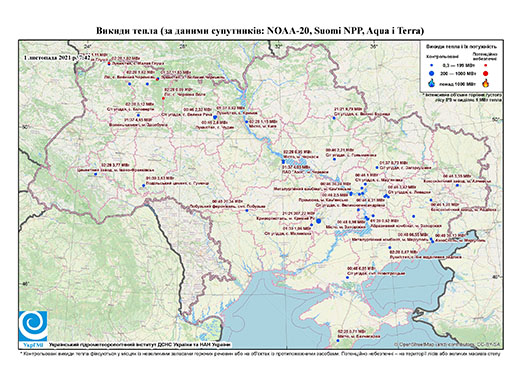Select the blue marker near Ivano-Frankivsk label
Viewport: 520px width, 368px height.
point(95,174)
